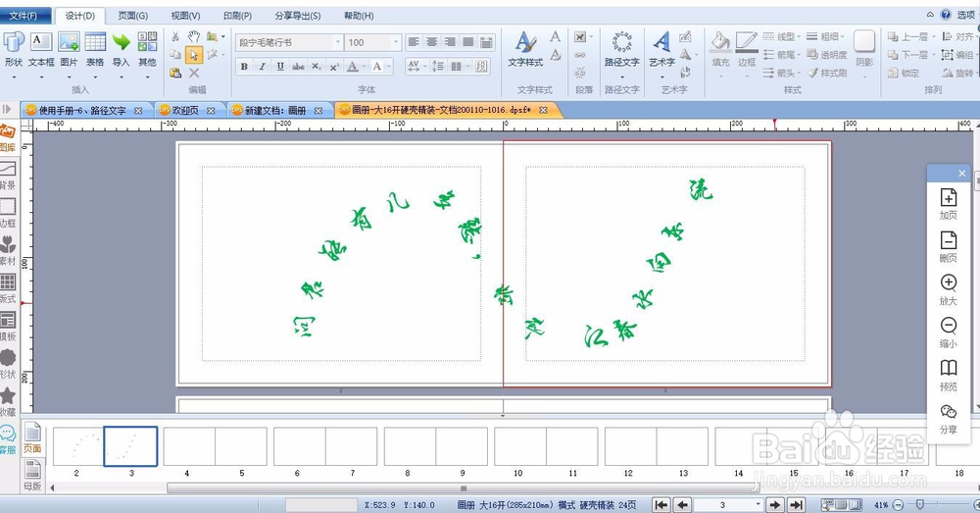Screen dimensions: 980x513
Task: Switch to the 页面(G) ribbon tab
Action: pos(132,16)
